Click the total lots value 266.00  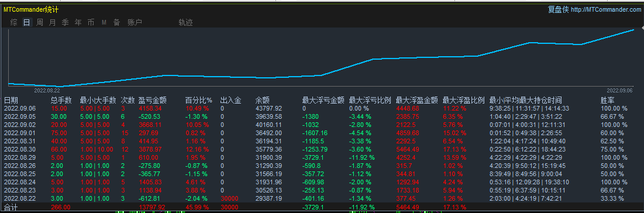60,207
